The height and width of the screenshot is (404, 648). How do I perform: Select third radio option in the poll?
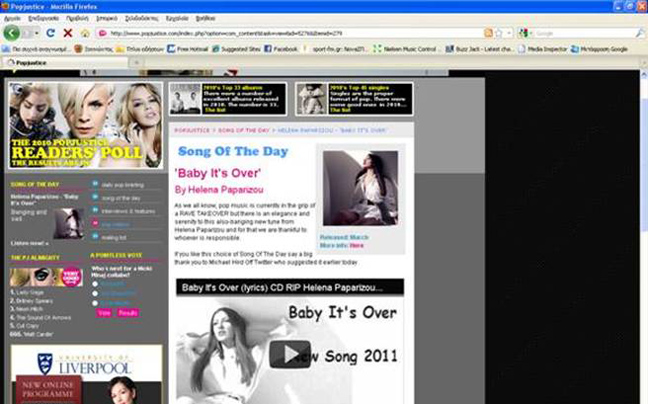pos(94,301)
